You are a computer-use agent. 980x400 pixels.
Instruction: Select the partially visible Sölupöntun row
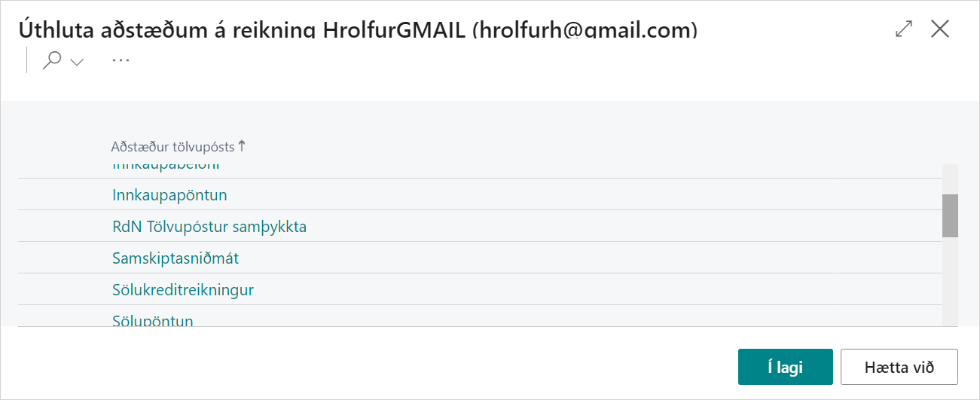[153, 320]
